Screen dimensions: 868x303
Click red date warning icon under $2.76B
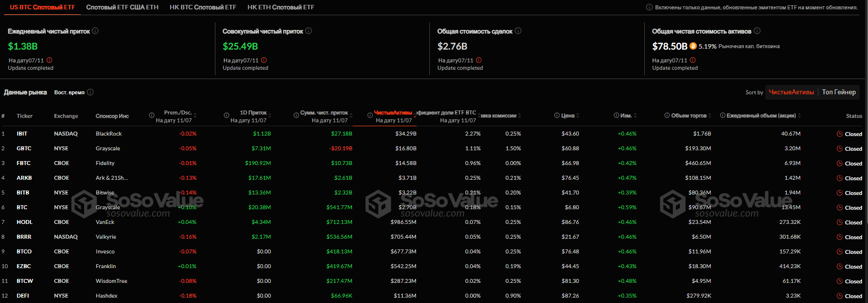point(479,60)
